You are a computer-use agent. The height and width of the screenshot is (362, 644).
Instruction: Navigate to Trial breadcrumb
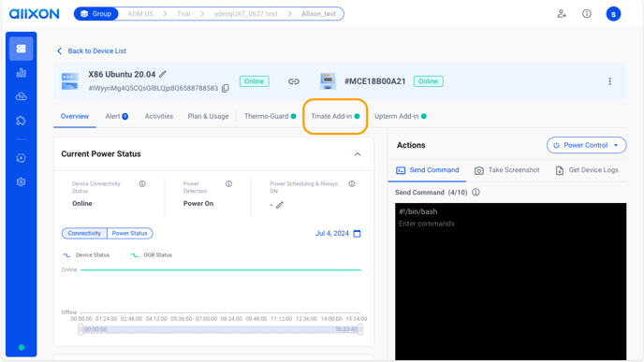[183, 14]
